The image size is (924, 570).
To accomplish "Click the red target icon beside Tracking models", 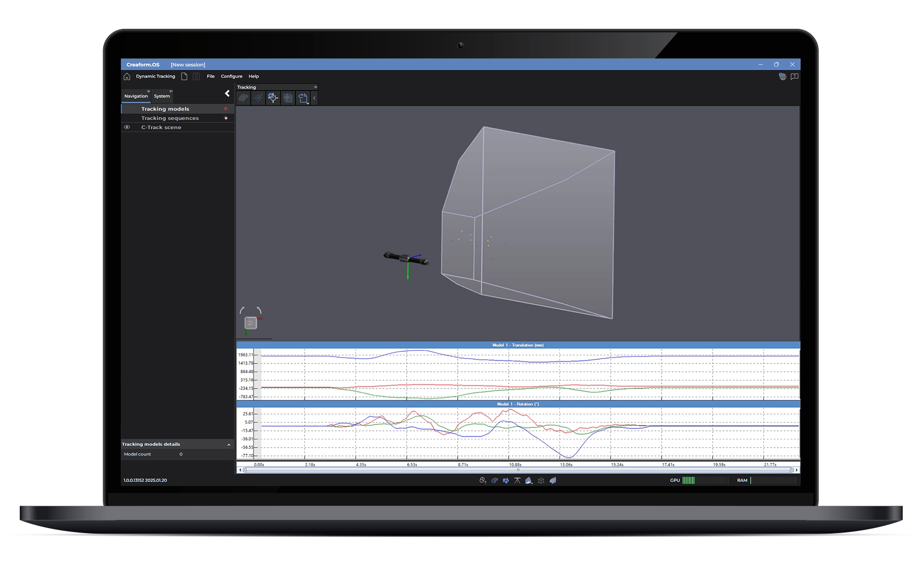I will point(226,109).
